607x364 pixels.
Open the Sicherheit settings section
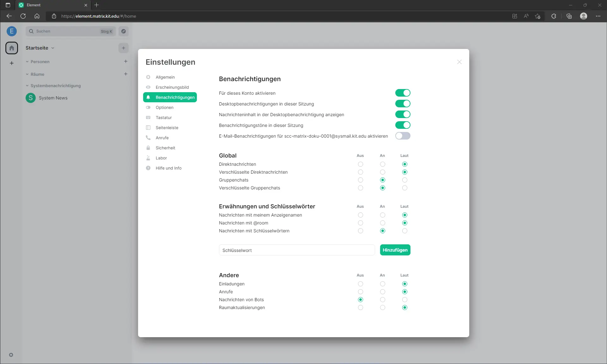tap(165, 148)
